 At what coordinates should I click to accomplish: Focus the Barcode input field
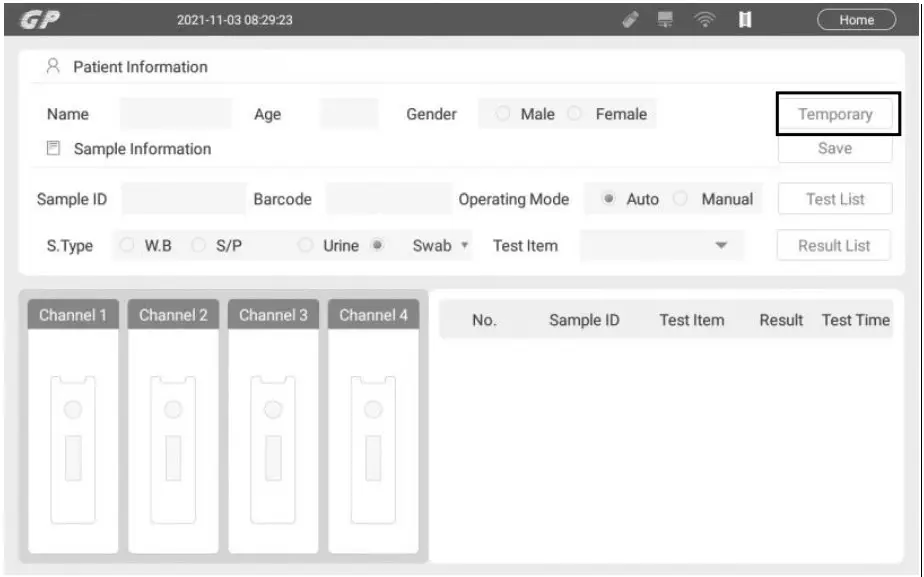click(x=389, y=199)
